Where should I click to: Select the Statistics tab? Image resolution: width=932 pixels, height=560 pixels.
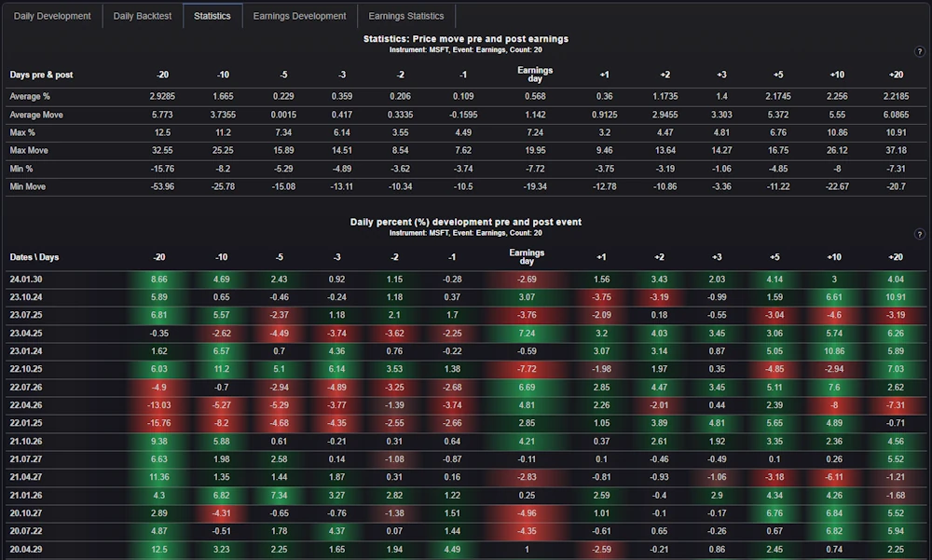click(212, 16)
